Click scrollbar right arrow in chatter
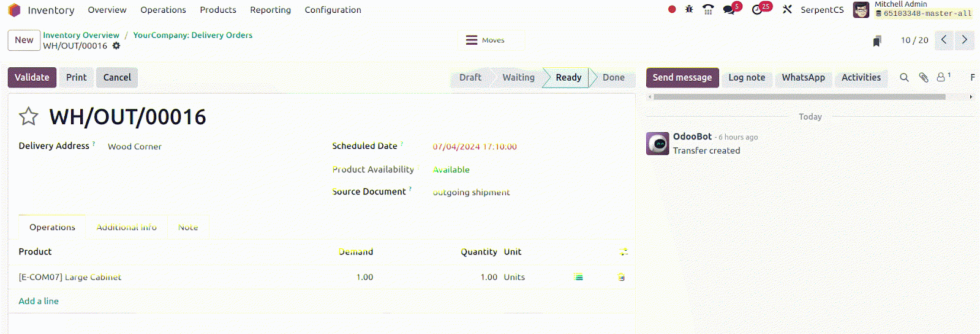The height and width of the screenshot is (334, 980). click(x=971, y=97)
